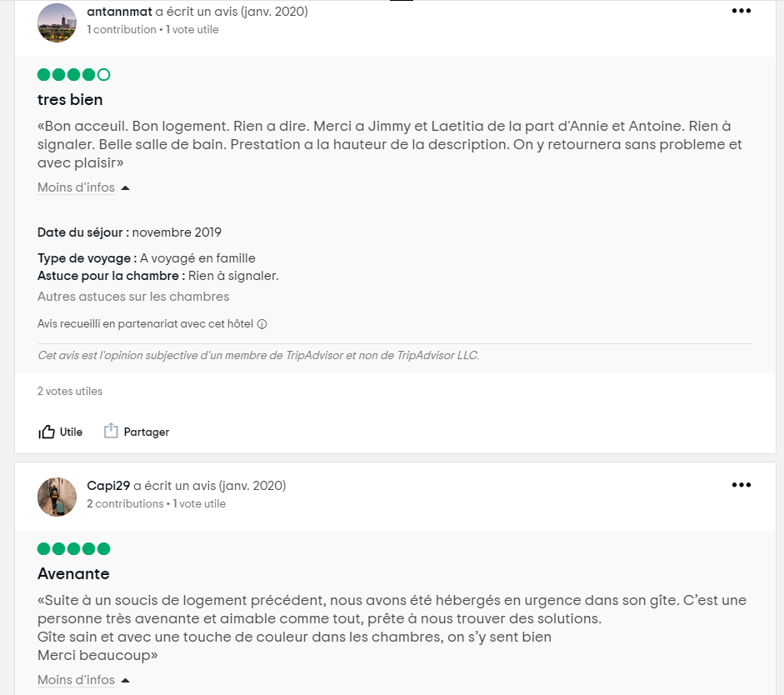The height and width of the screenshot is (695, 784).
Task: Collapse Capi29's review with Moins d'infos
Action: [76, 680]
